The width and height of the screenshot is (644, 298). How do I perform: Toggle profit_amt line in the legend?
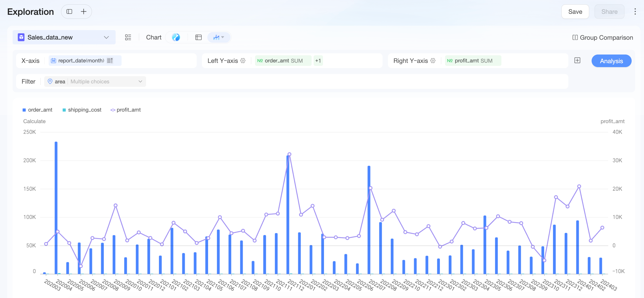pos(126,110)
